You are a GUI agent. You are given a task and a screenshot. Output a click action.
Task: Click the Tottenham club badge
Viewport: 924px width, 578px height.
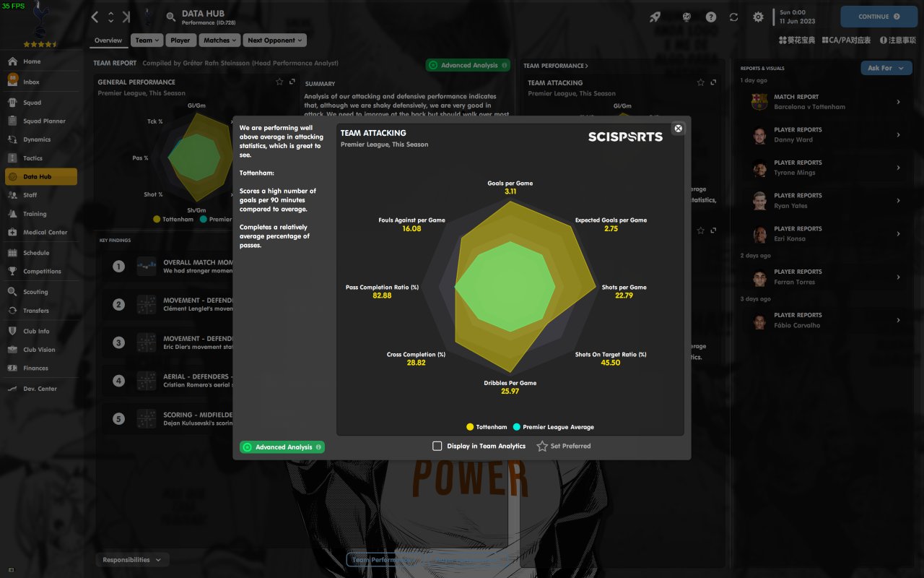40,18
